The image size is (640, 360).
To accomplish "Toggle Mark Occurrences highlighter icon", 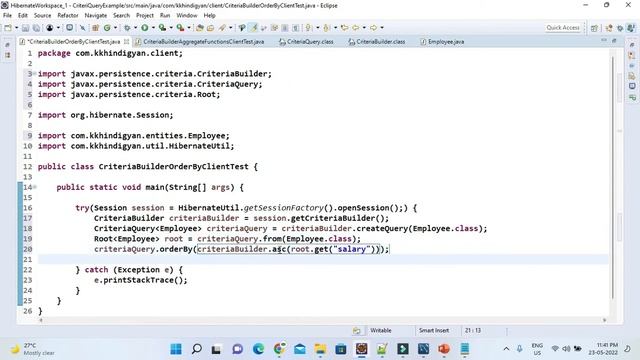I will click(254, 28).
